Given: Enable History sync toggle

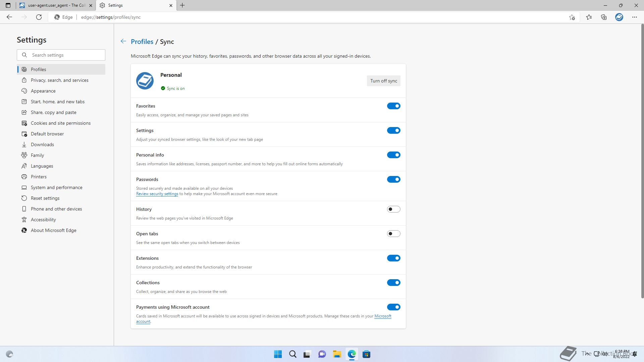Looking at the screenshot, I should [394, 209].
